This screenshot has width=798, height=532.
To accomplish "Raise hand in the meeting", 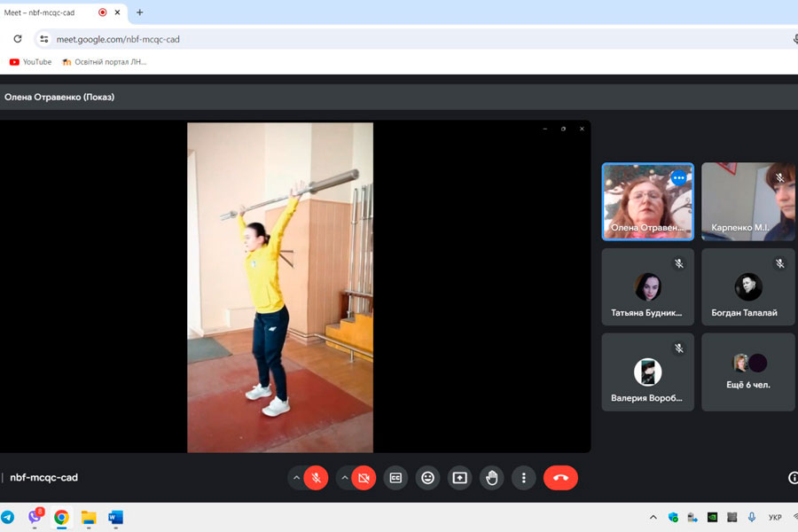I will (x=491, y=478).
